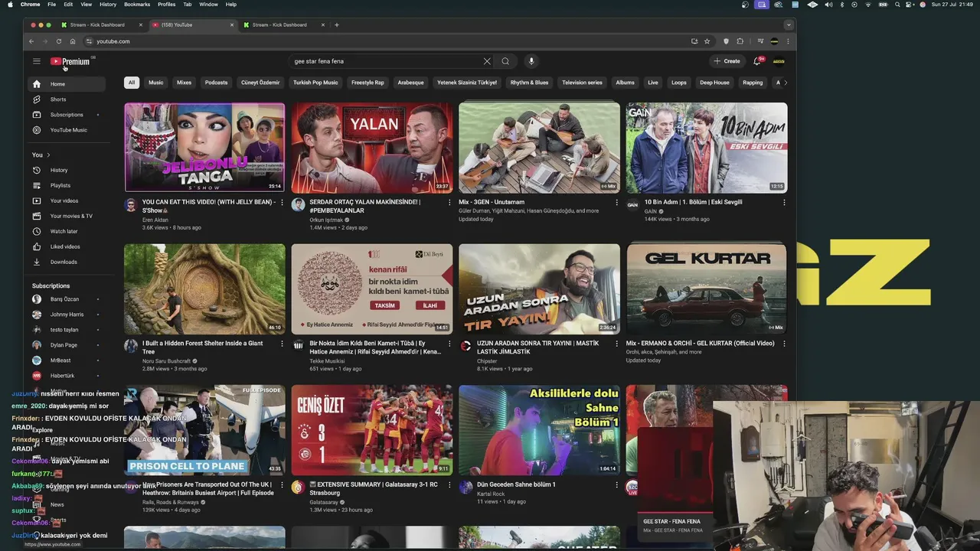Open Eren Aktan channel avatar
This screenshot has height=551, width=980.
(131, 205)
